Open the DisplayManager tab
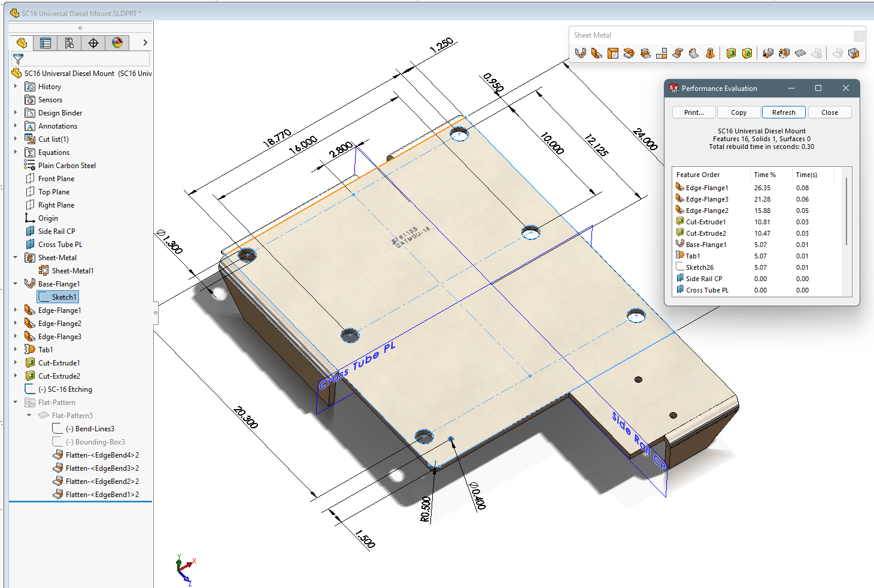The width and height of the screenshot is (874, 588). pos(117,42)
